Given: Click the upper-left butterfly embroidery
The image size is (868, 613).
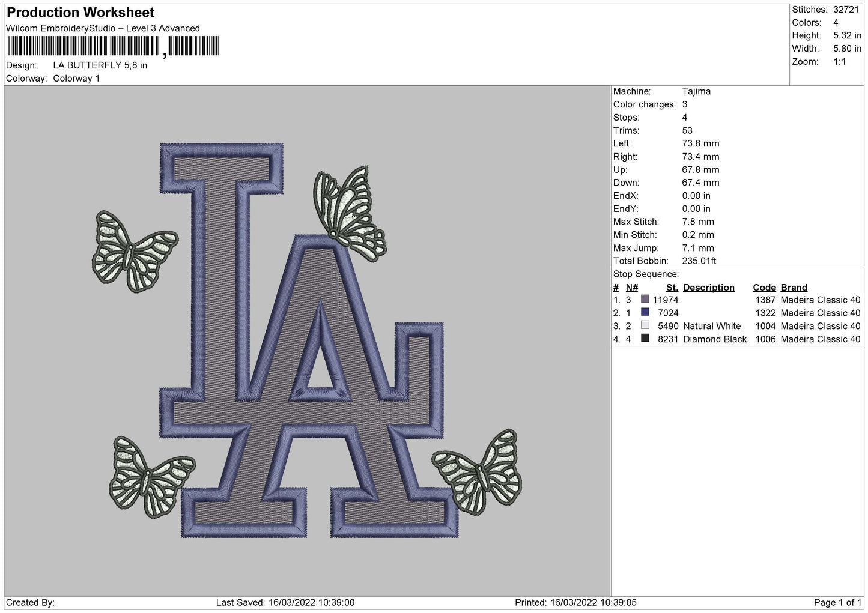Looking at the screenshot, I should click(135, 251).
